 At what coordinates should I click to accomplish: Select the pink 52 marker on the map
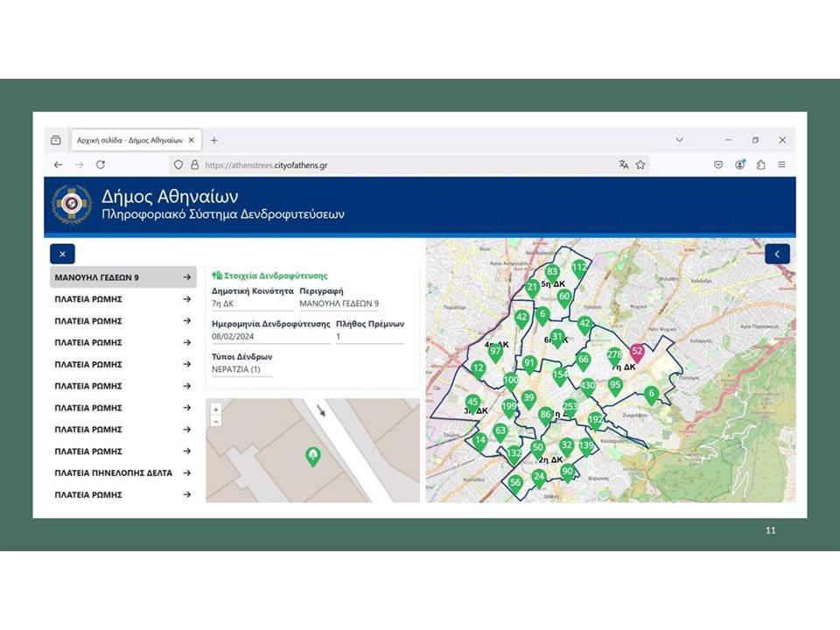[636, 353]
